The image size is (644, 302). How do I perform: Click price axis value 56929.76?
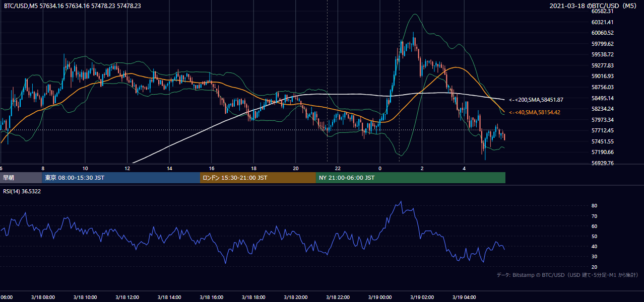coord(602,163)
